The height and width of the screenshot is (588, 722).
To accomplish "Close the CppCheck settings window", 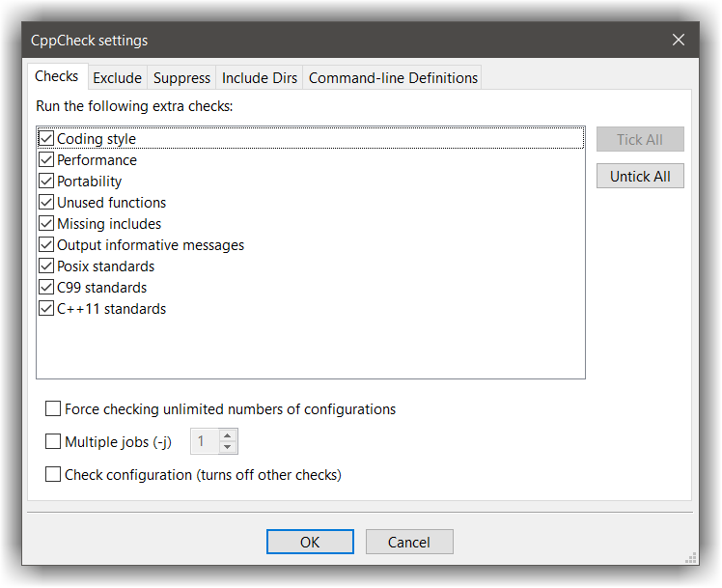I will click(x=679, y=40).
